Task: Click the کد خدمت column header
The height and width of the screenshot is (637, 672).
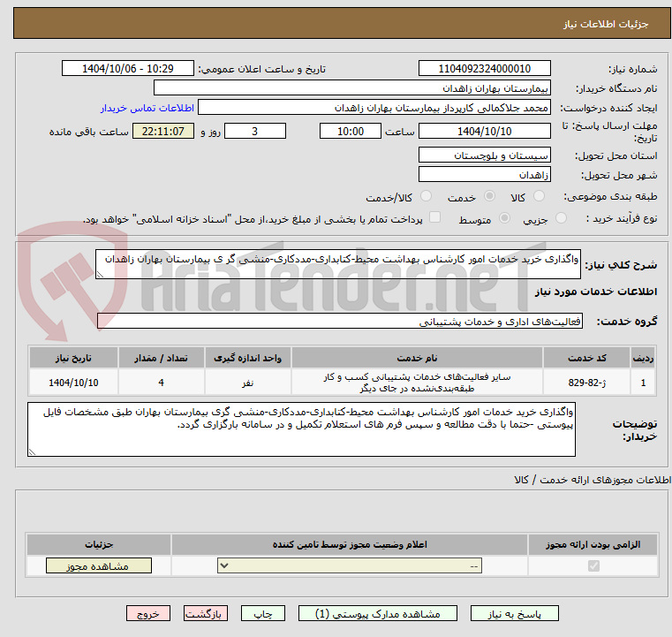Action: (586, 358)
